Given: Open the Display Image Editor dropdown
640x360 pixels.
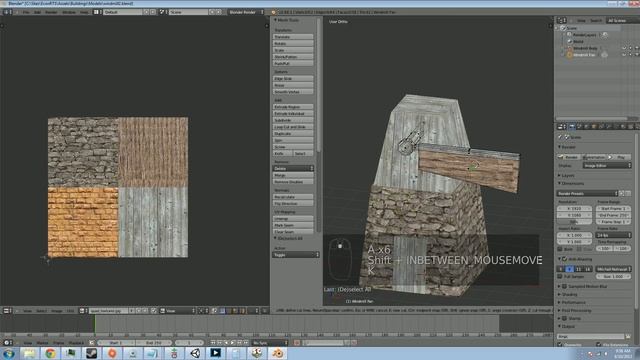Looking at the screenshot, I should 607,166.
